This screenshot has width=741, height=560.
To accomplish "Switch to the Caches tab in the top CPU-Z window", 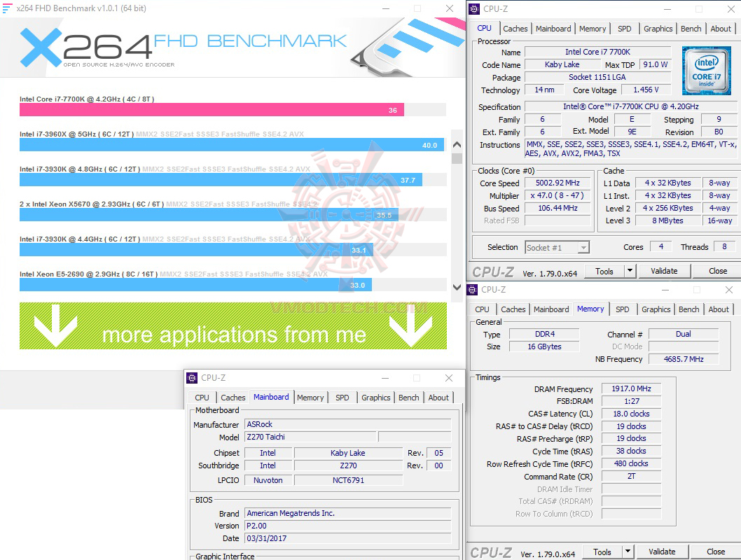I will tap(515, 29).
